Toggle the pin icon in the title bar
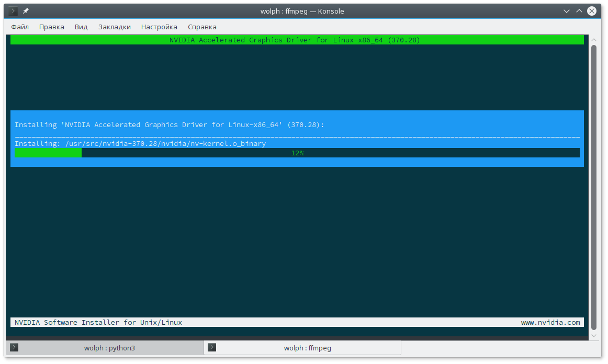This screenshot has height=364, width=608. (26, 11)
